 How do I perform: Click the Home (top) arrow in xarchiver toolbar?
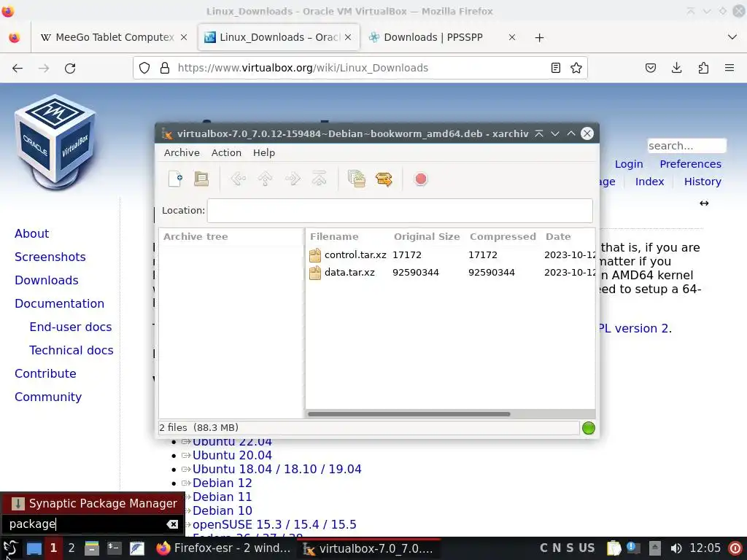[320, 179]
